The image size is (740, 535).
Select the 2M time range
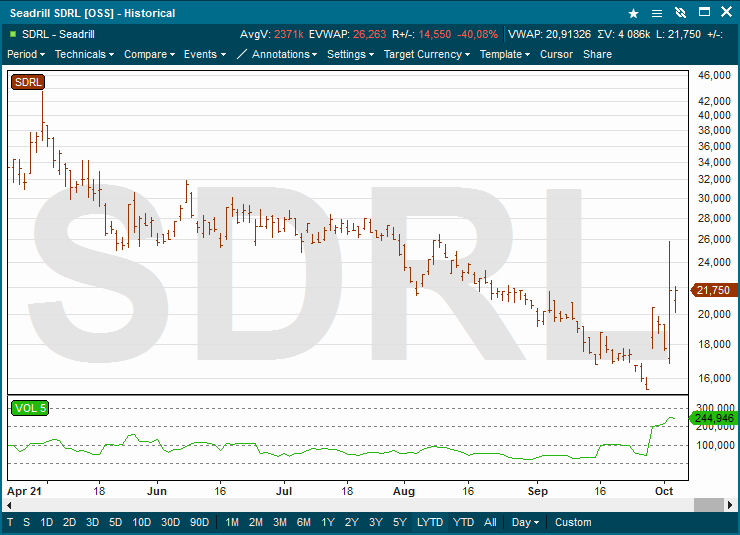256,522
